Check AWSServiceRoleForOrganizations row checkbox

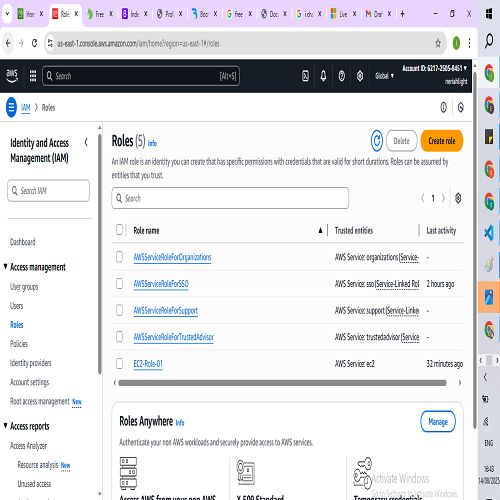pyautogui.click(x=119, y=257)
